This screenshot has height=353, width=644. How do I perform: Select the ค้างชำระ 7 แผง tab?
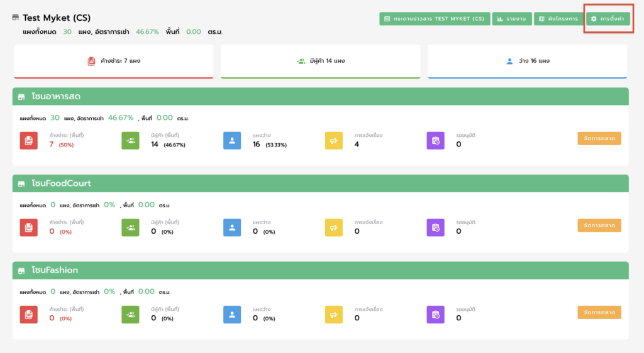114,61
